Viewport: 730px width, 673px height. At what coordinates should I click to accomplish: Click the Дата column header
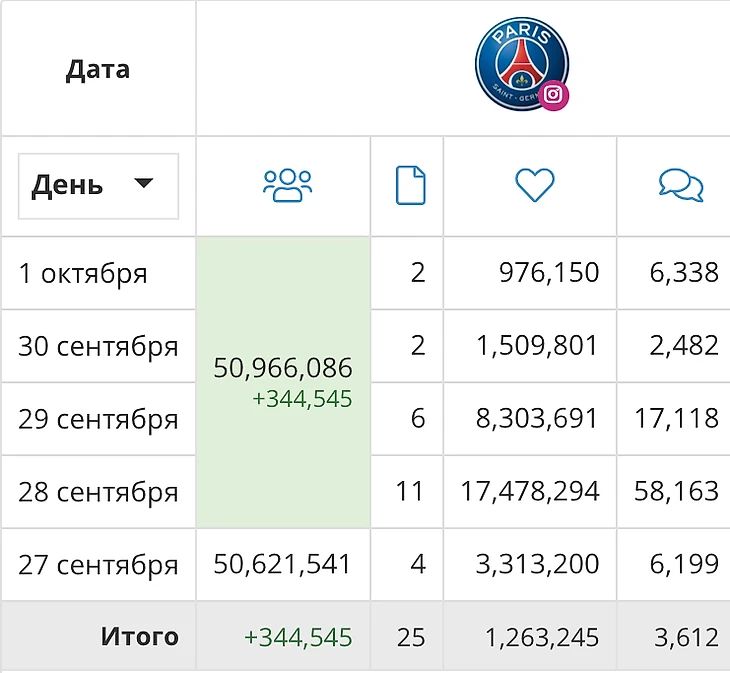point(98,69)
